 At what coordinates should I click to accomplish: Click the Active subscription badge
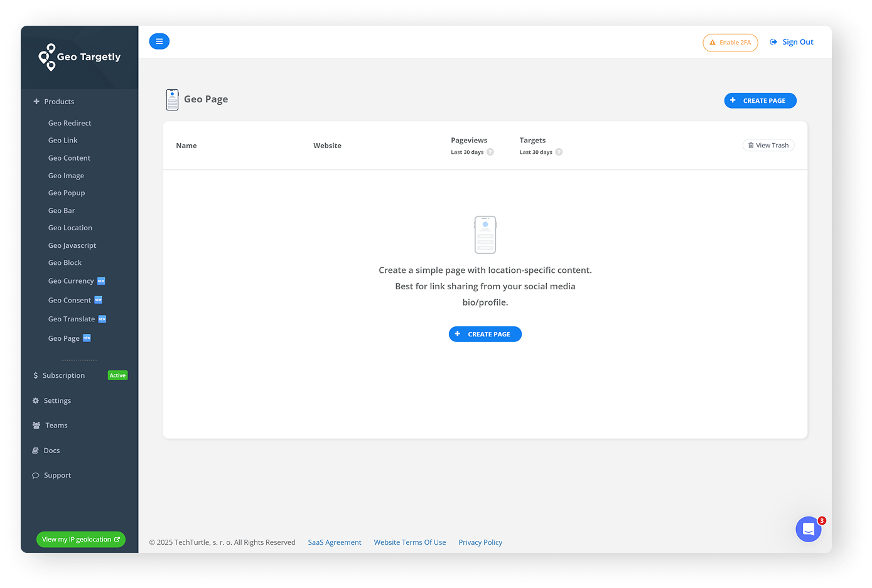click(x=117, y=375)
